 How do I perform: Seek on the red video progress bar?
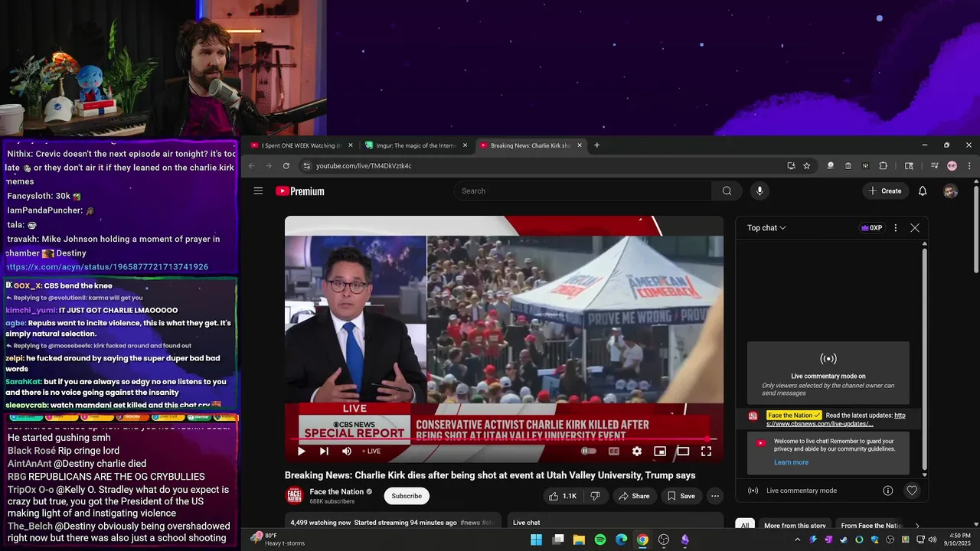(x=504, y=439)
